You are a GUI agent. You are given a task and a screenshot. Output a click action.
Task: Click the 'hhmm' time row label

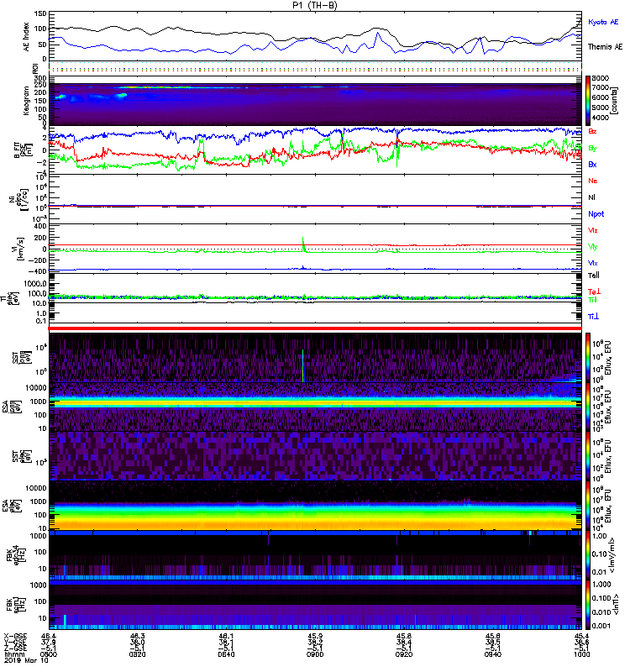[x=15, y=654]
